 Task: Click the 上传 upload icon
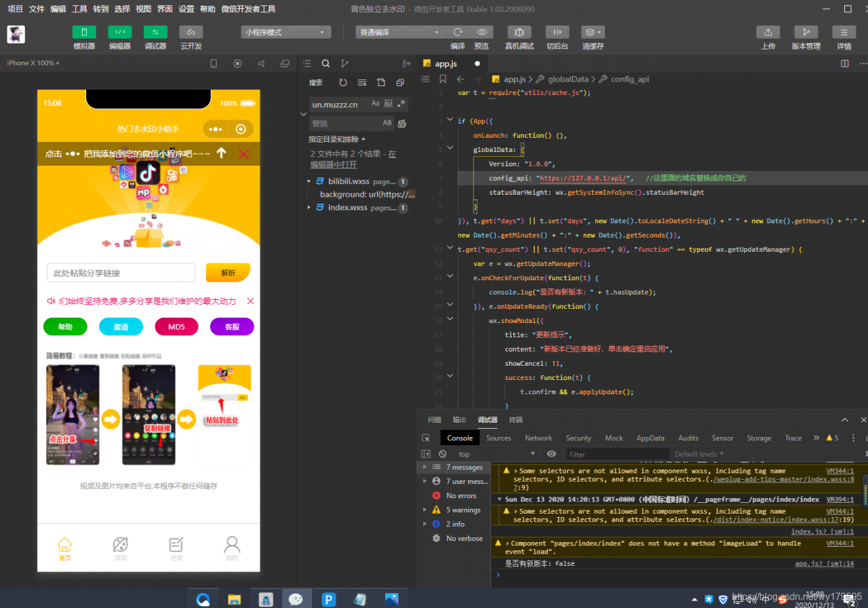point(768,33)
